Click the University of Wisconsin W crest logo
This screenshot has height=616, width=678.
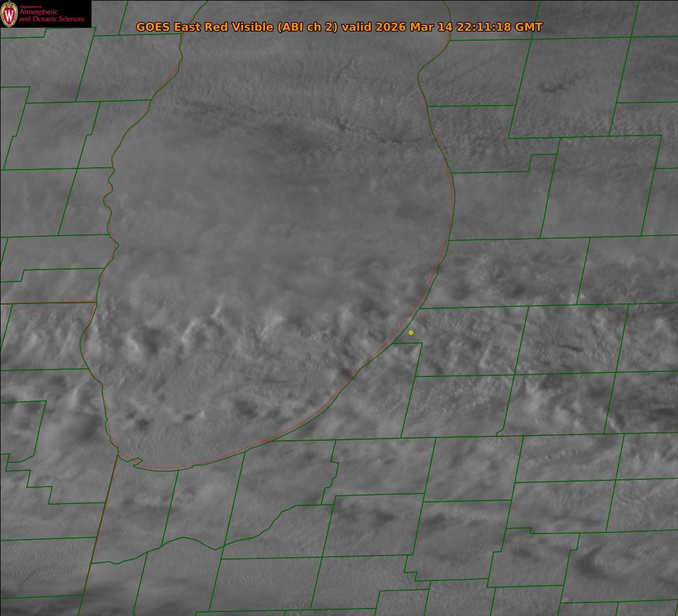click(x=9, y=14)
